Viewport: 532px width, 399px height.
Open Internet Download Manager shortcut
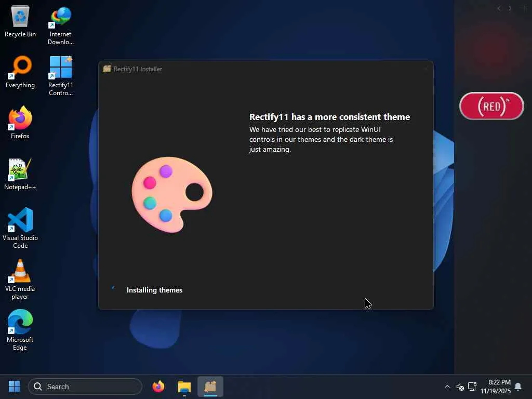click(61, 25)
